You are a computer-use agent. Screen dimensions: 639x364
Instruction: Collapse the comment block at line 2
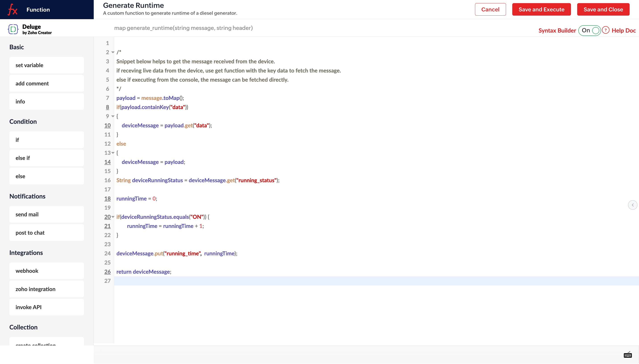pyautogui.click(x=113, y=52)
